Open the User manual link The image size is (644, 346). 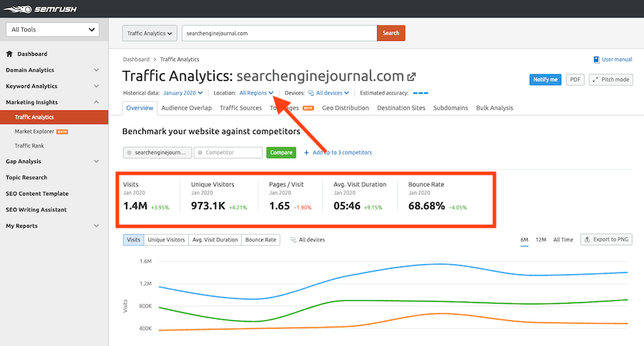(617, 59)
